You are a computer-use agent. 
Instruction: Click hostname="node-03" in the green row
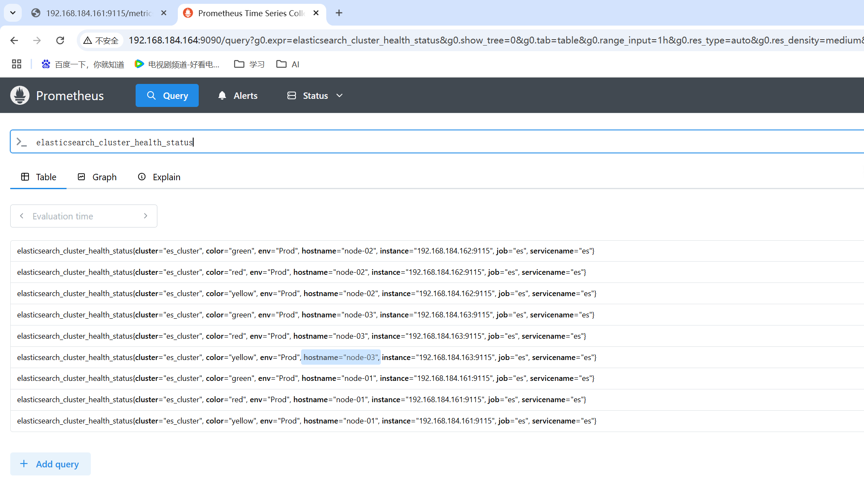(x=339, y=315)
